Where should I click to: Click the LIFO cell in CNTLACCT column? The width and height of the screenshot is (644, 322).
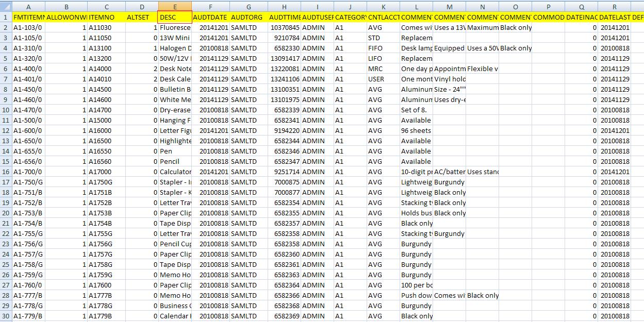[383, 58]
